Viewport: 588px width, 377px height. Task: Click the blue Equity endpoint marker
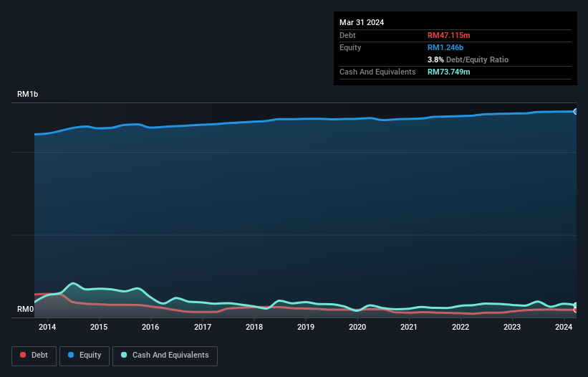[575, 112]
